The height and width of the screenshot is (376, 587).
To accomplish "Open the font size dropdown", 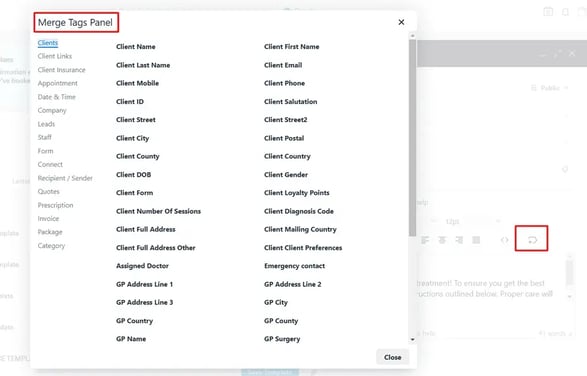I will click(x=472, y=221).
